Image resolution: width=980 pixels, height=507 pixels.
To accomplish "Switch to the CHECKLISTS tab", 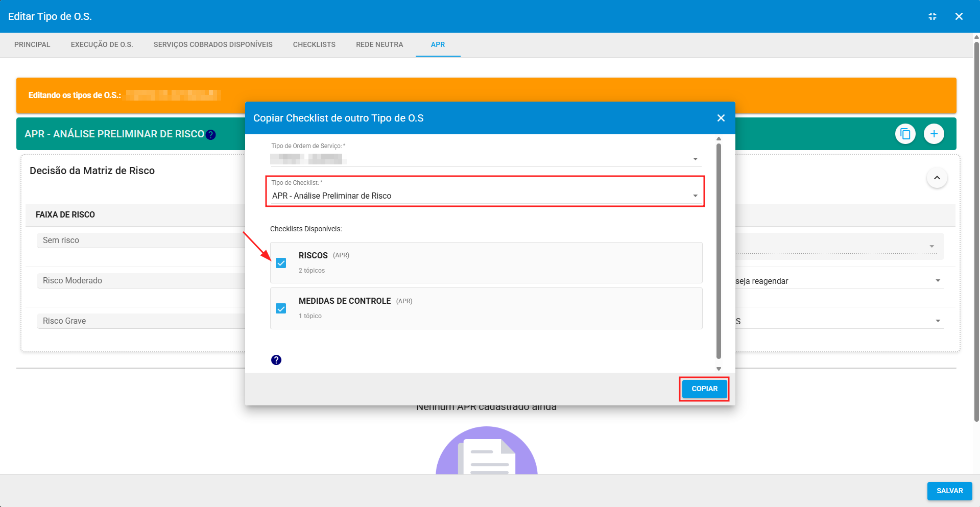I will (314, 44).
